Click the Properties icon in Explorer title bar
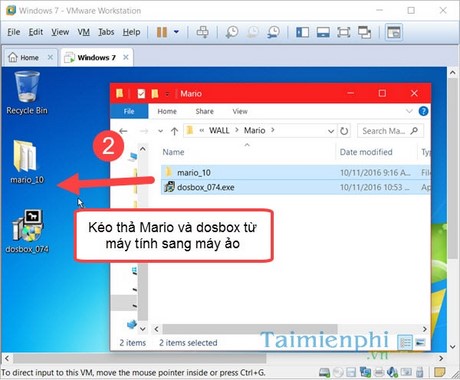 [x=141, y=94]
